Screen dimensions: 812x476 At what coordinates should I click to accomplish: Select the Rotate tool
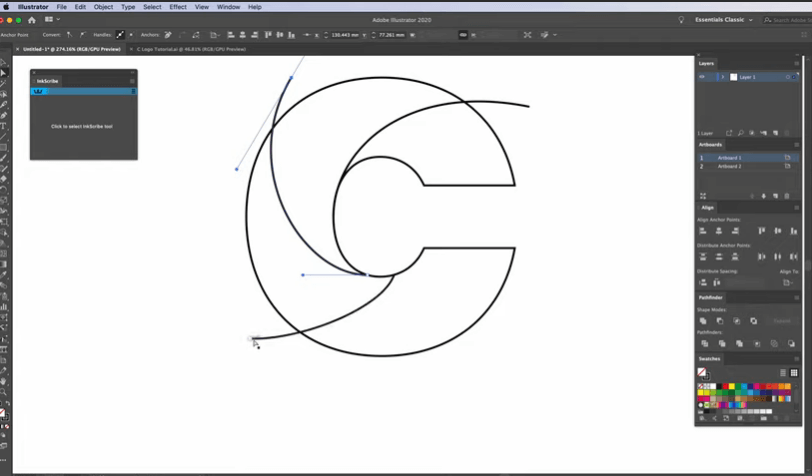coord(3,190)
